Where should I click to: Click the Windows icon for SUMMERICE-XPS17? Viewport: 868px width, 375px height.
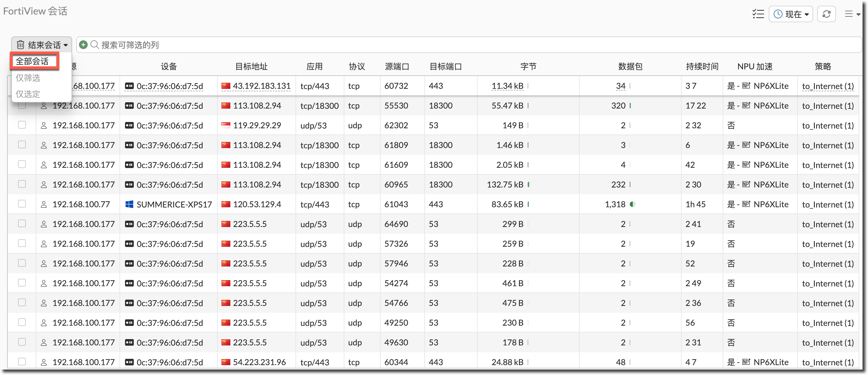coord(129,204)
